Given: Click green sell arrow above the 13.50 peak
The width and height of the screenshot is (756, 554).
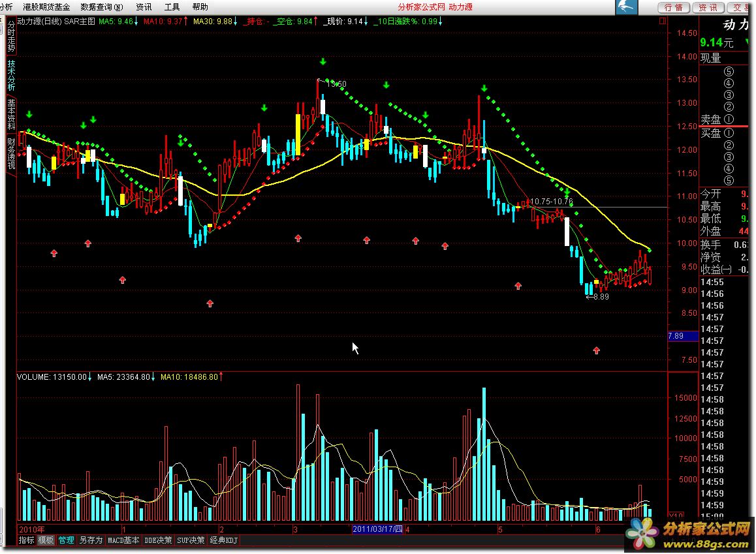Looking at the screenshot, I should [323, 61].
